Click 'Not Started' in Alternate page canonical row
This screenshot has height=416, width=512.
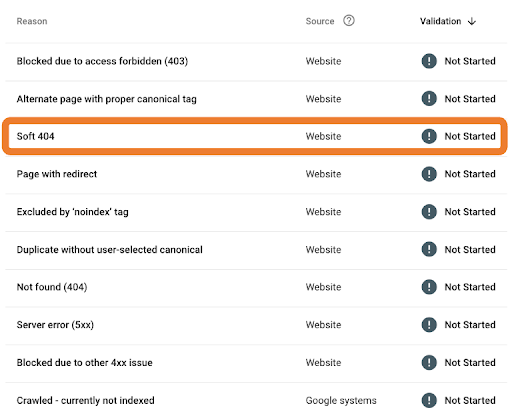point(470,99)
